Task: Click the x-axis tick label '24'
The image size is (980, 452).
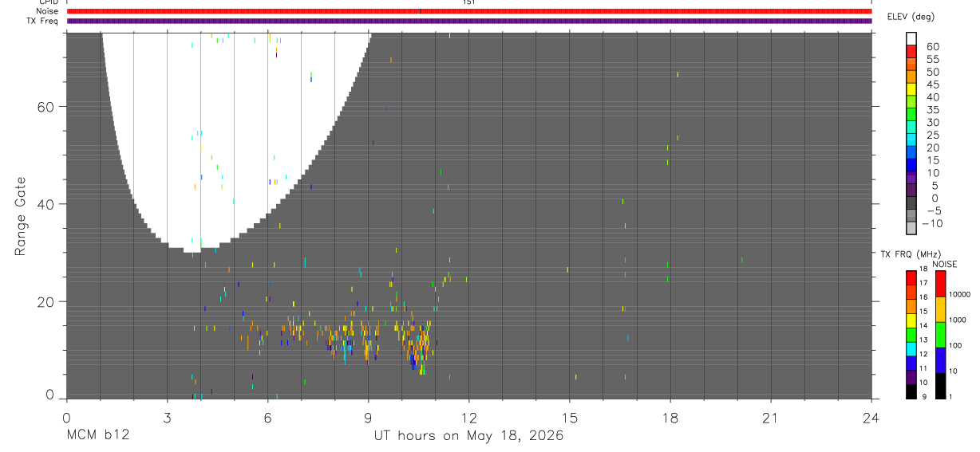Action: coord(871,418)
